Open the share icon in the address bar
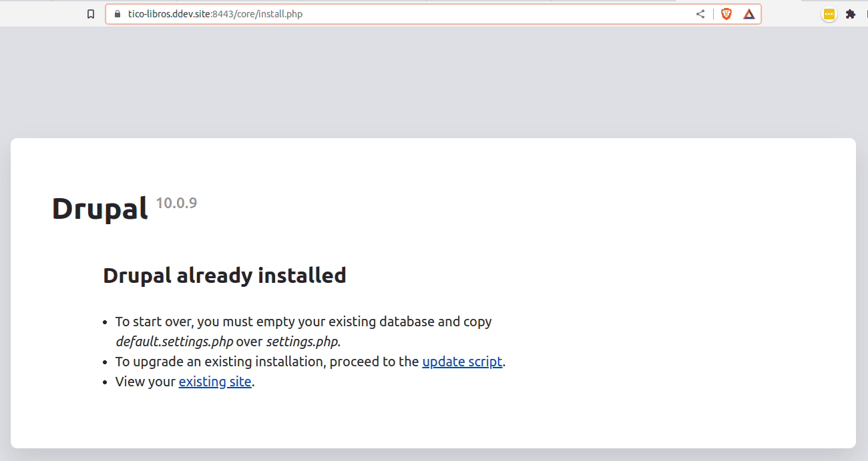The width and height of the screenshot is (868, 461). (700, 13)
